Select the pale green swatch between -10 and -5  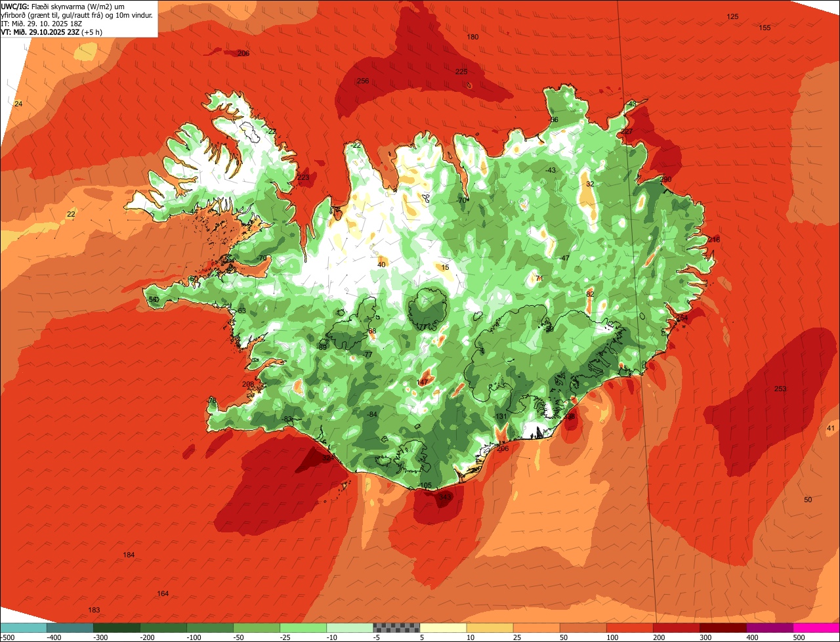350,628
